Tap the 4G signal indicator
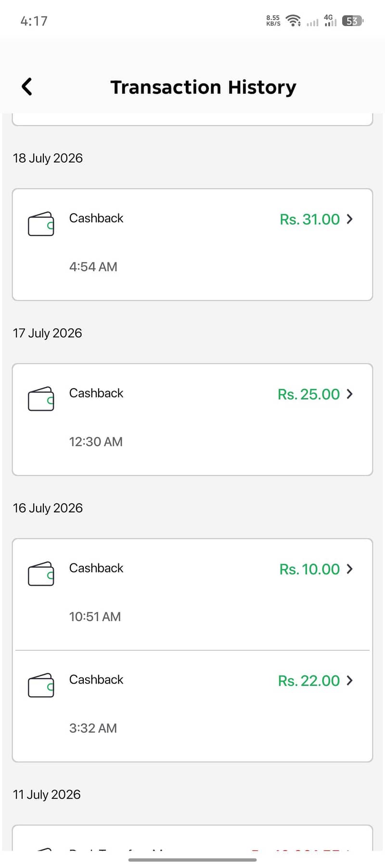Screen dimensions: 385x868 click(330, 20)
